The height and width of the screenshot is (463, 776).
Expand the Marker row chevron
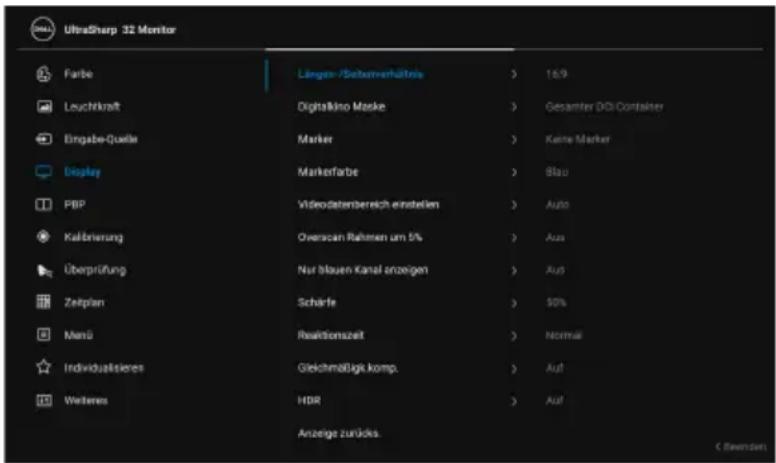514,139
